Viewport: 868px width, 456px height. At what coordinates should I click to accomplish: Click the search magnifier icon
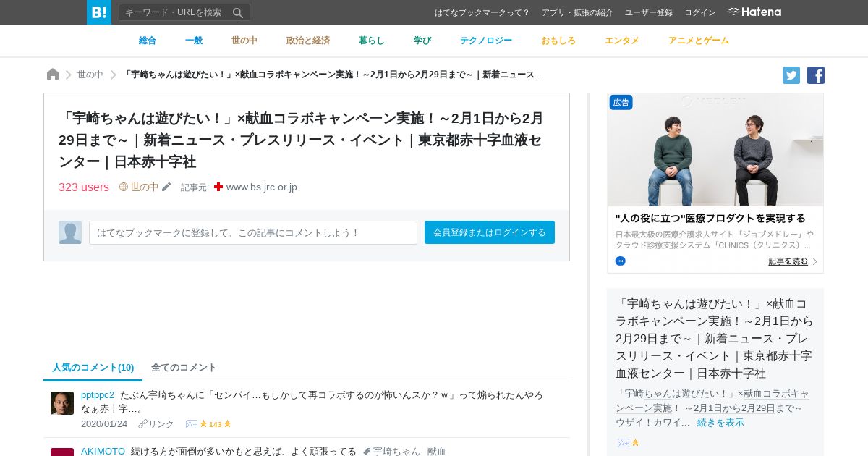coord(237,12)
